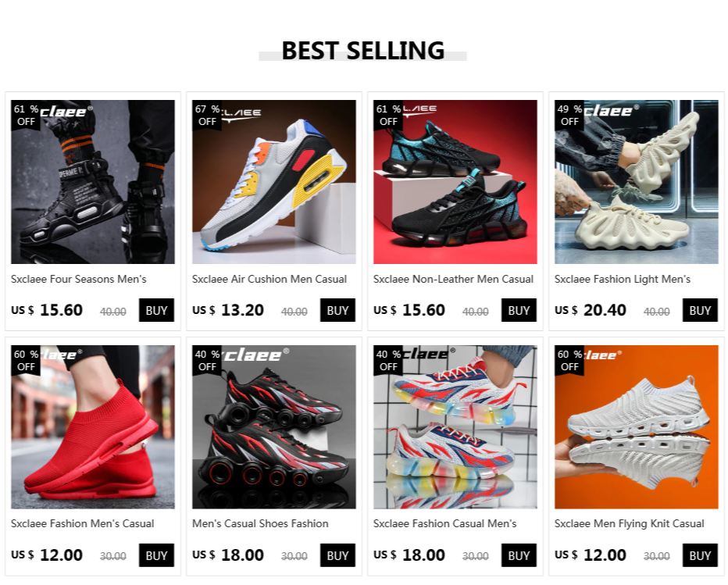Open the teal Non-Leather sneaker image

pos(455,181)
